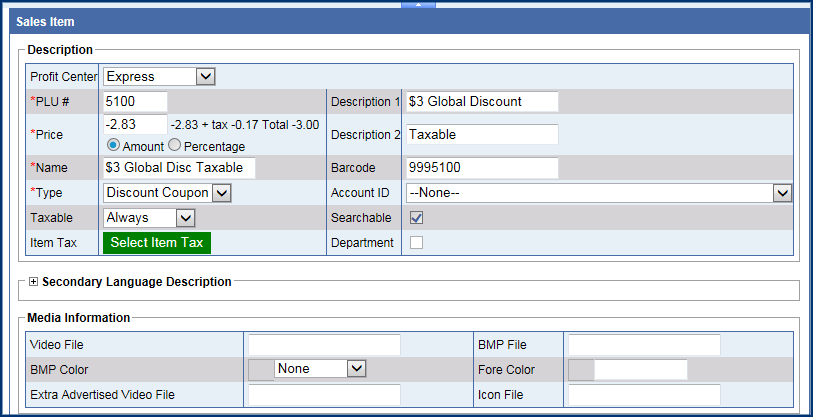This screenshot has width=813, height=417.
Task: Open the Type dropdown showing Discount Coupon
Action: [221, 193]
